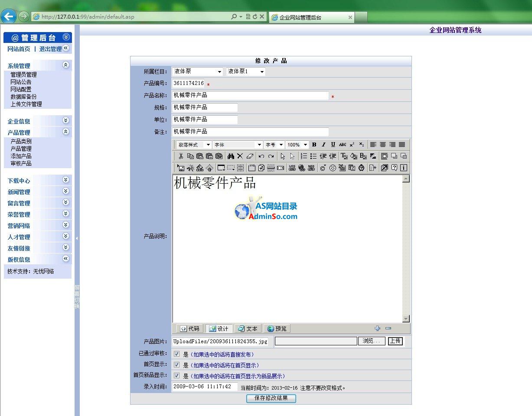Click the Copy icon

pos(190,156)
